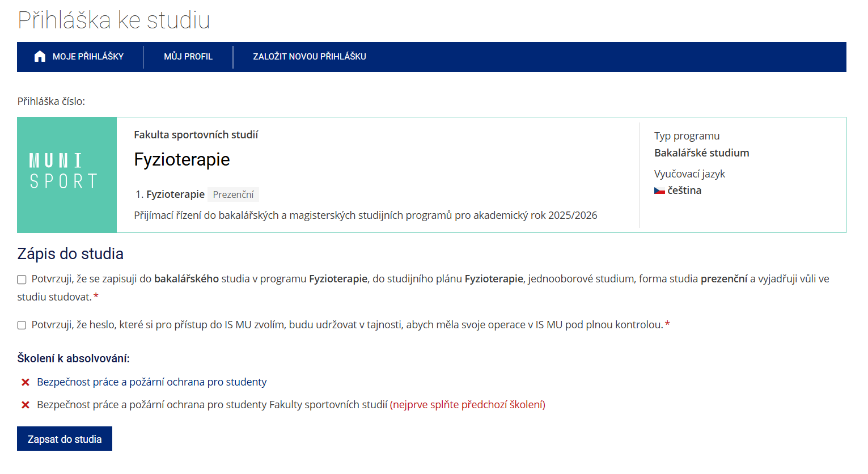
Task: Click the Přijímací řízení 2025/2026 description text
Action: (x=366, y=215)
